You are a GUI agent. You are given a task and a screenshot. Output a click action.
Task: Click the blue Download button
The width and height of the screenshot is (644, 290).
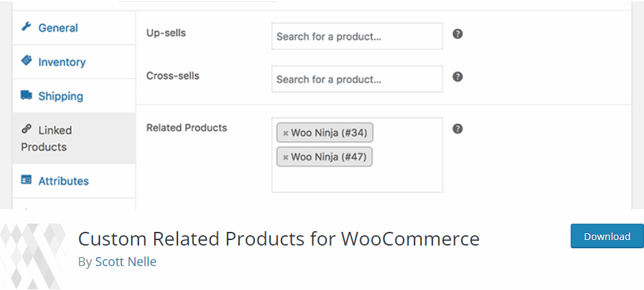pos(607,236)
